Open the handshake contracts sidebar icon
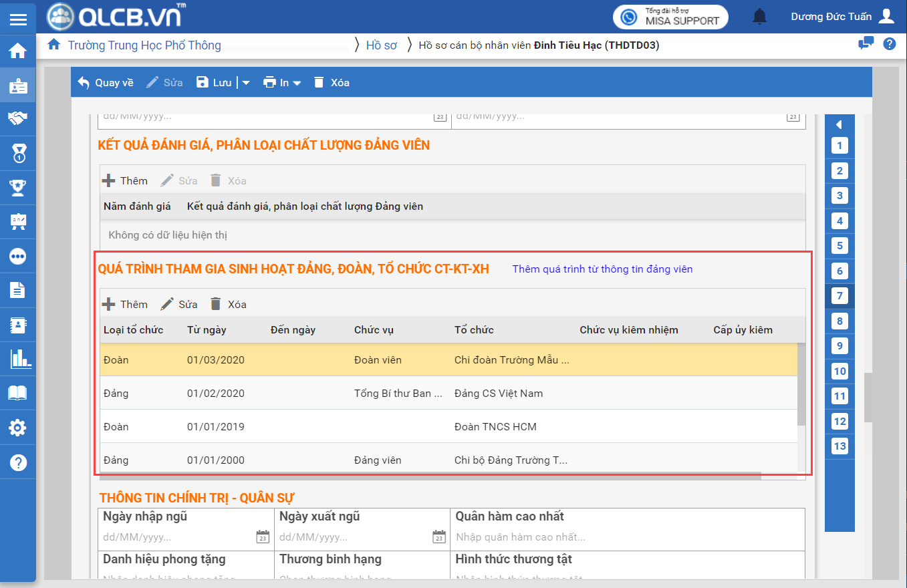This screenshot has height=588, width=907. click(x=18, y=118)
